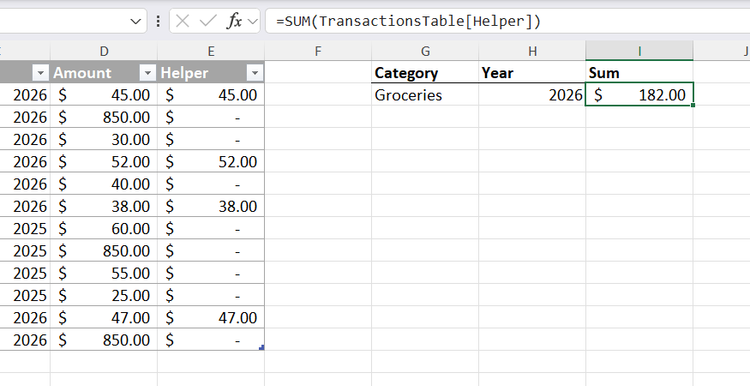Select the Amount cell showing 55.00
Image resolution: width=750 pixels, height=386 pixels.
[x=104, y=273]
